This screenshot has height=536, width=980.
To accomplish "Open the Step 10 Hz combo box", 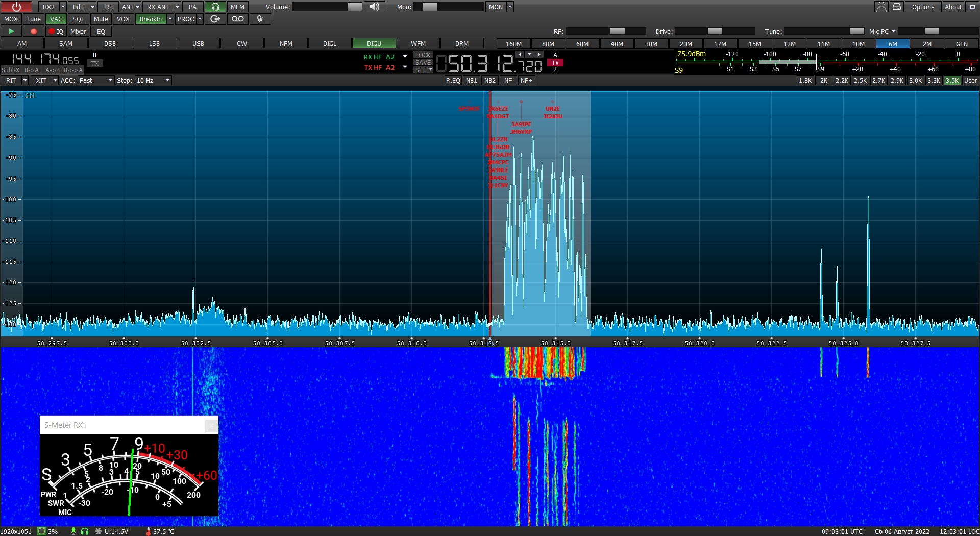I will (x=153, y=80).
